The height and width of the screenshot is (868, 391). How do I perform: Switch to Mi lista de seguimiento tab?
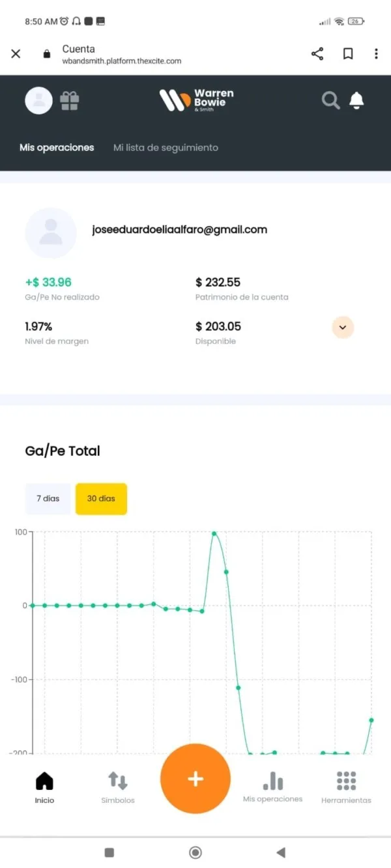click(166, 148)
